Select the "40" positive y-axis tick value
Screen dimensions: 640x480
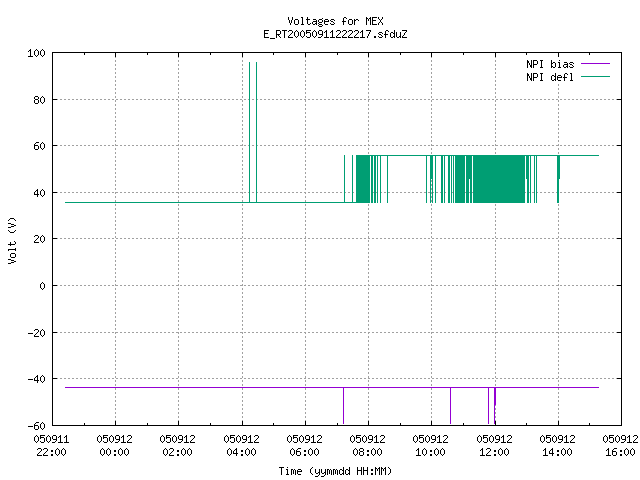coord(40,193)
